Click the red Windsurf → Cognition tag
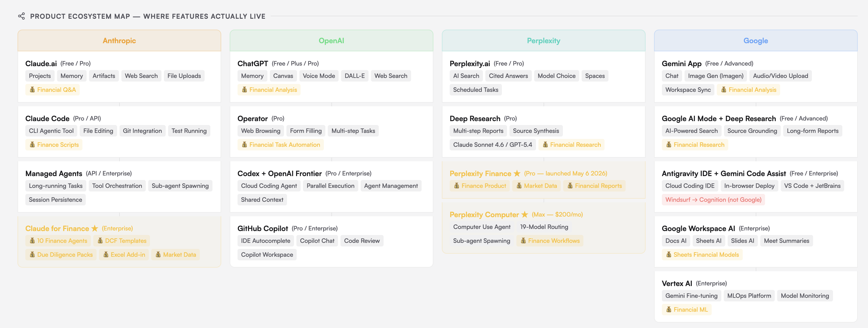868x328 pixels. click(713, 200)
